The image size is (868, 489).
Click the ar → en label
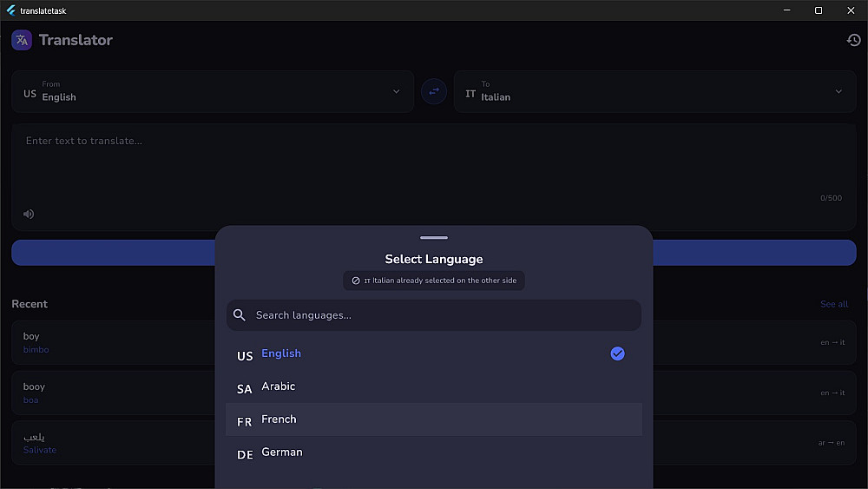[831, 442]
